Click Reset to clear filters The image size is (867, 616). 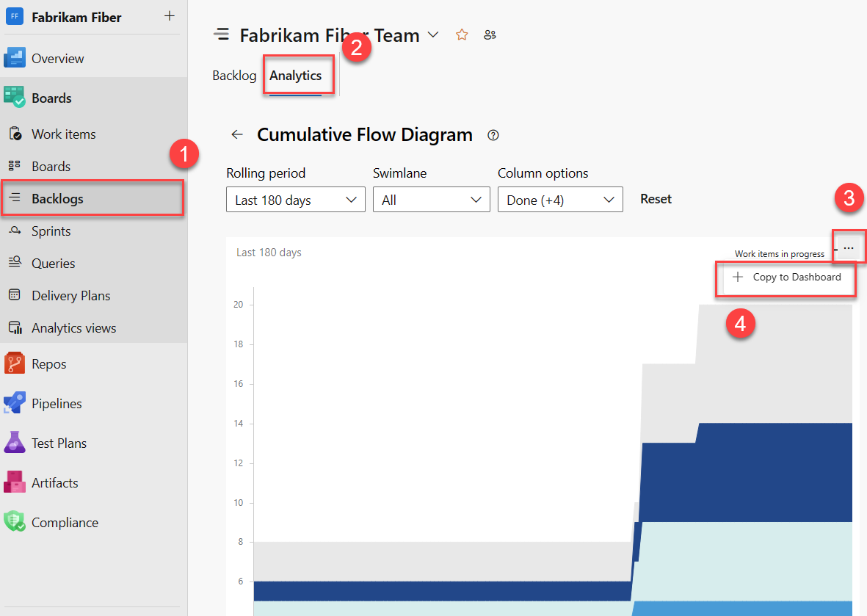pos(656,198)
